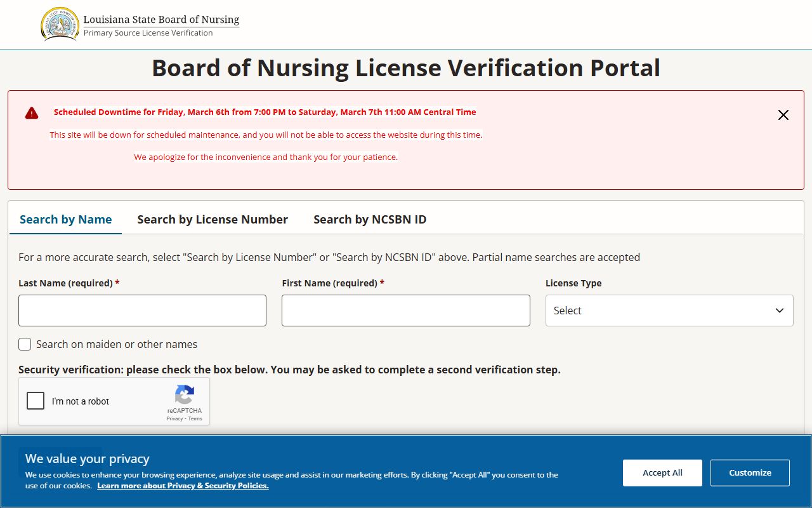Screen dimensions: 812x508
Task: Click "This site will be down" maintenance text
Action: (x=266, y=135)
